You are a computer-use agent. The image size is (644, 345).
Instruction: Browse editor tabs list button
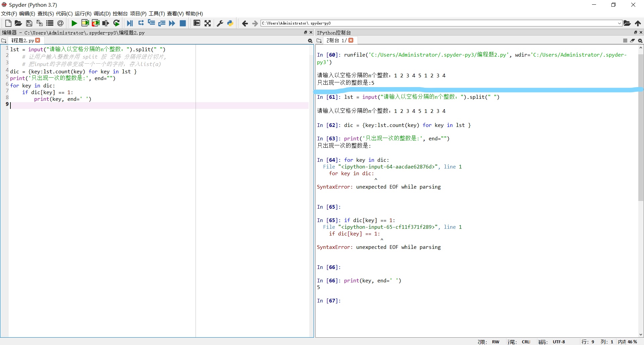coord(4,41)
